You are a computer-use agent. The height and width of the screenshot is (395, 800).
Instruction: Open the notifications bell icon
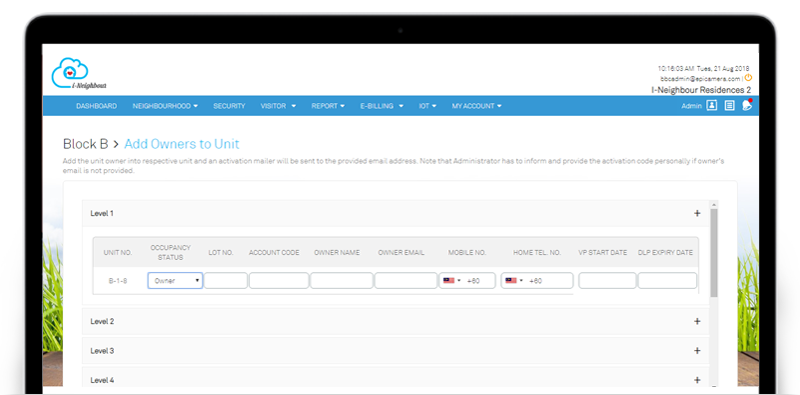coord(747,105)
